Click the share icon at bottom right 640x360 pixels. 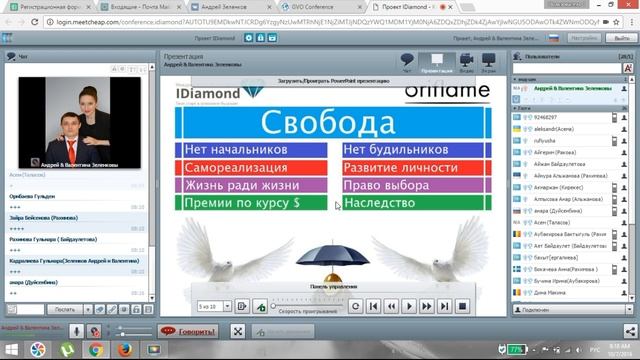pyautogui.click(x=630, y=331)
